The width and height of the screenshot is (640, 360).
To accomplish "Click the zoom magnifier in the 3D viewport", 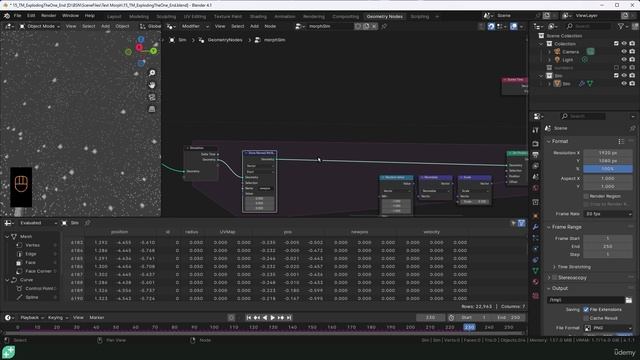I will [152, 73].
